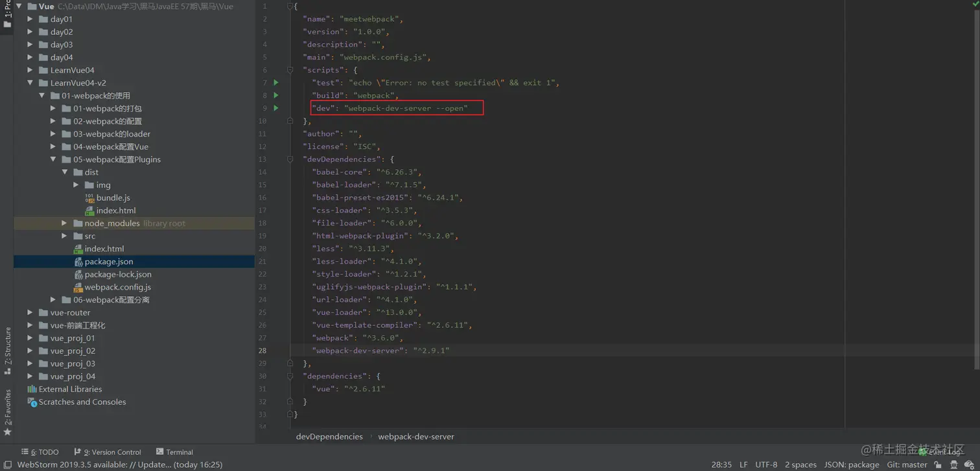
Task: Run the "test" script gutter arrow
Action: point(276,82)
